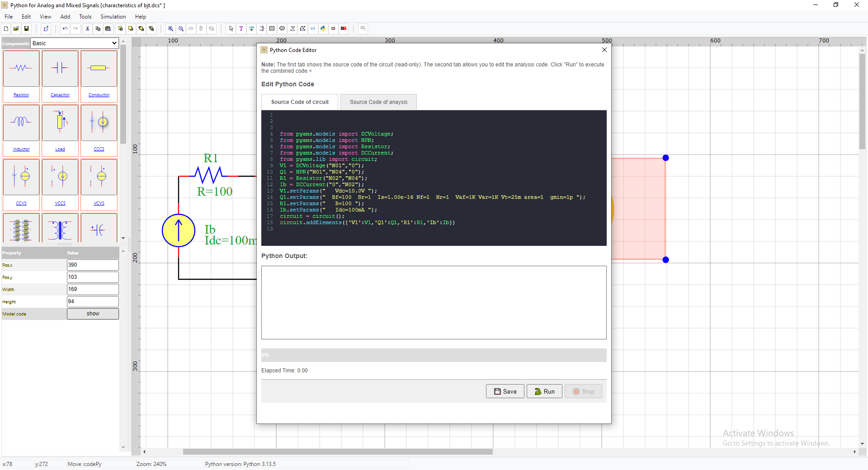Image resolution: width=868 pixels, height=470 pixels.
Task: Click inside the Python Output box
Action: (434, 302)
